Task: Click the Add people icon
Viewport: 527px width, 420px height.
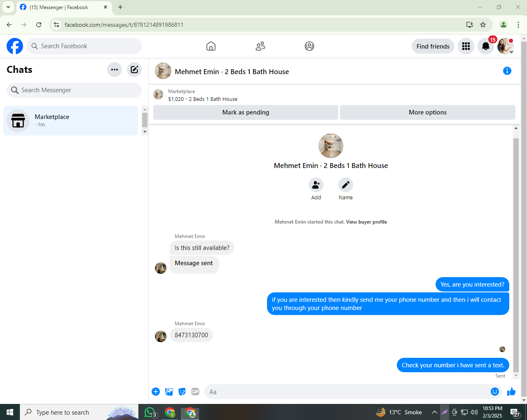Action: (x=316, y=185)
